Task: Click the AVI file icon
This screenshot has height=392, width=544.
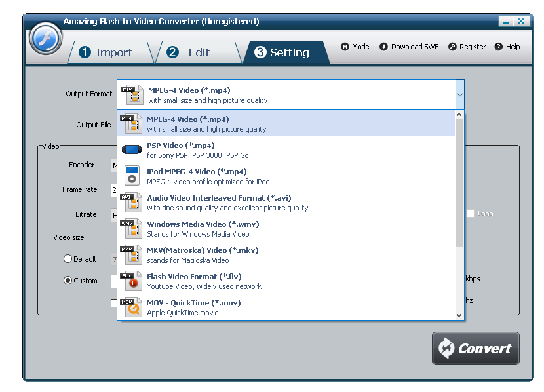Action: click(x=131, y=203)
